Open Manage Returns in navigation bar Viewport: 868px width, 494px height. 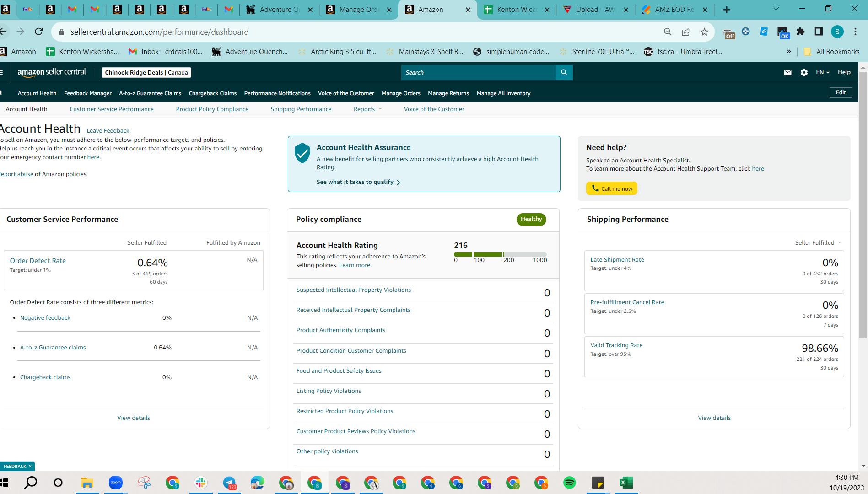click(448, 93)
